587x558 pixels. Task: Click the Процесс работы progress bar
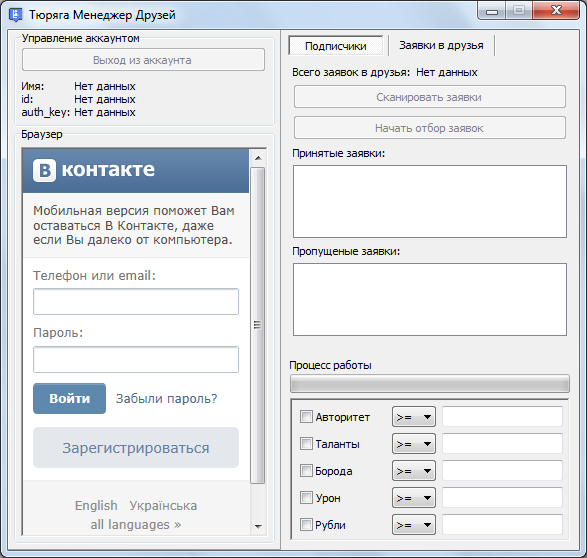tap(430, 384)
